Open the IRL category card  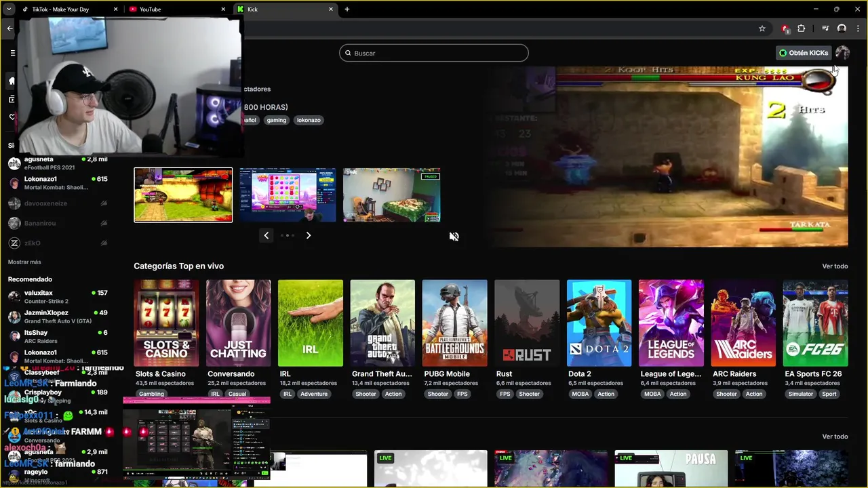(x=311, y=323)
